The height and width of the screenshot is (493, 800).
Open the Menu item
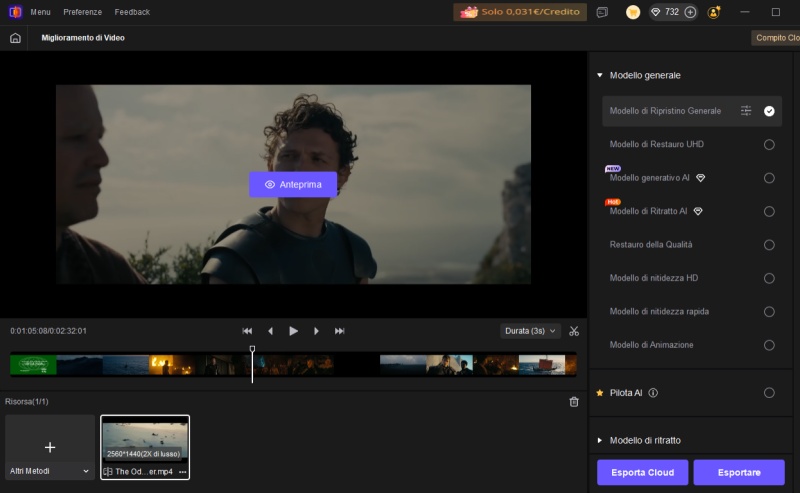click(x=40, y=12)
